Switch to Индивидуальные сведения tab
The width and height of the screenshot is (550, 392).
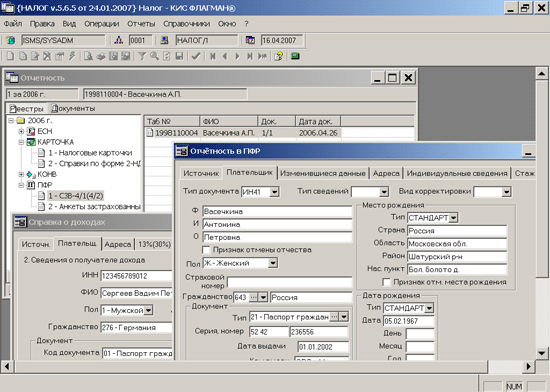tap(457, 174)
